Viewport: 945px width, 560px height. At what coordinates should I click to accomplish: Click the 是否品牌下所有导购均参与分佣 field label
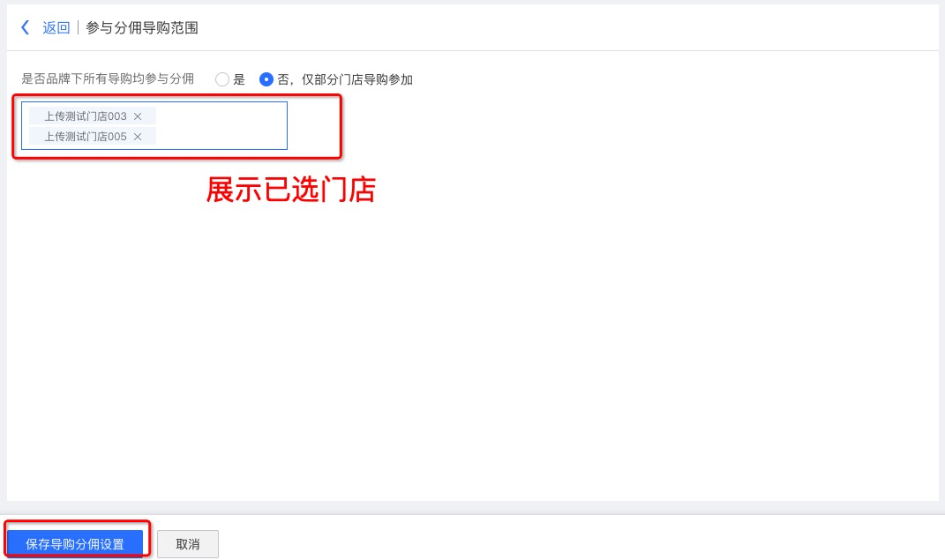point(108,78)
